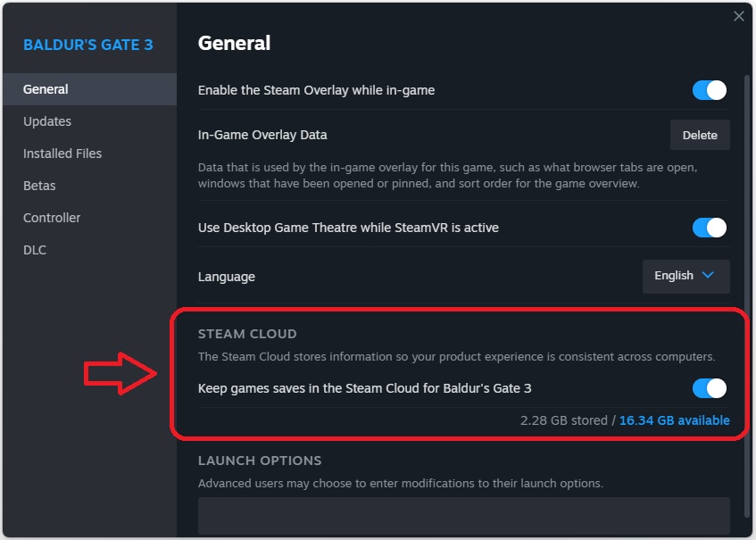Toggle Desktop Game Theatre for SteamVR
Viewport: 756px width, 540px height.
click(710, 228)
